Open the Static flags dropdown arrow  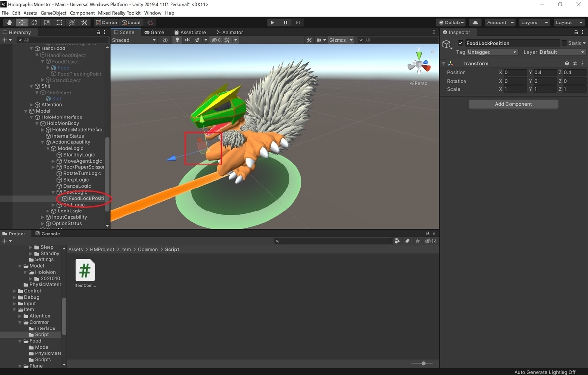pos(583,43)
